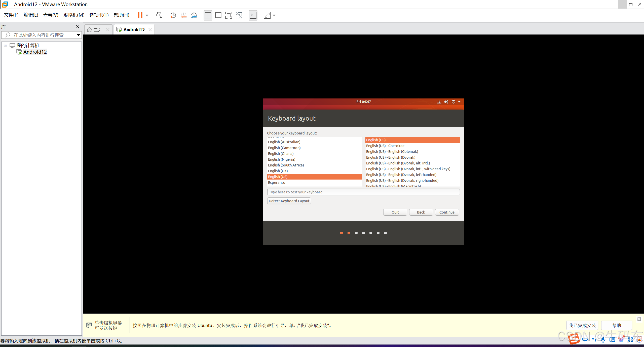Click the pause virtual machine icon
Viewport: 644px width, 347px height.
click(140, 15)
